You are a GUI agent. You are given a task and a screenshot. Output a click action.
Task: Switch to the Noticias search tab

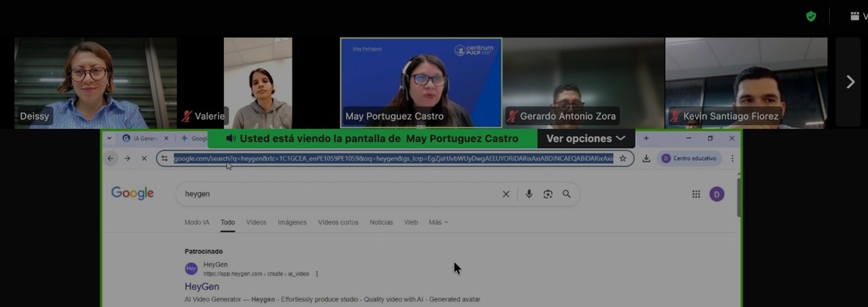[381, 223]
